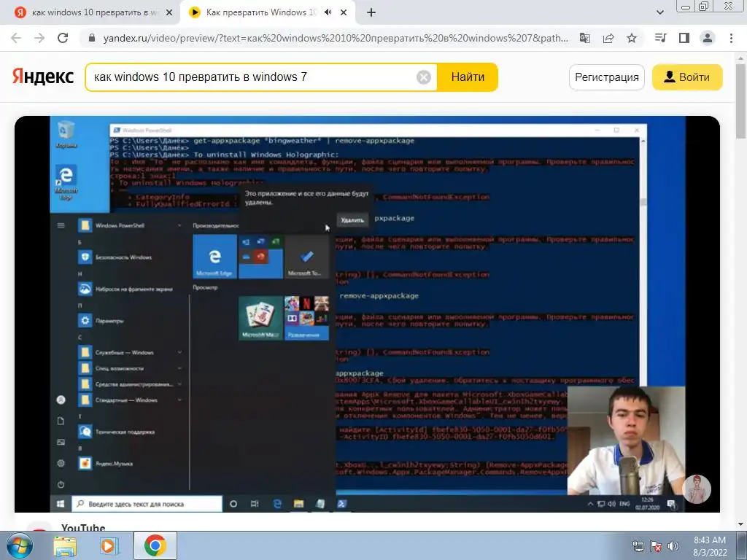
Task: In the video, click the Start menu hamburger icon
Action: tap(61, 225)
